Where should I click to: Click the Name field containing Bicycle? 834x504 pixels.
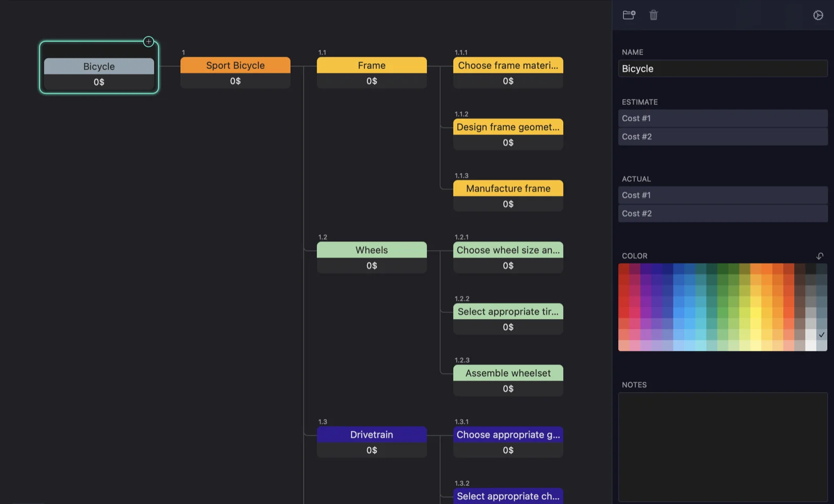722,68
